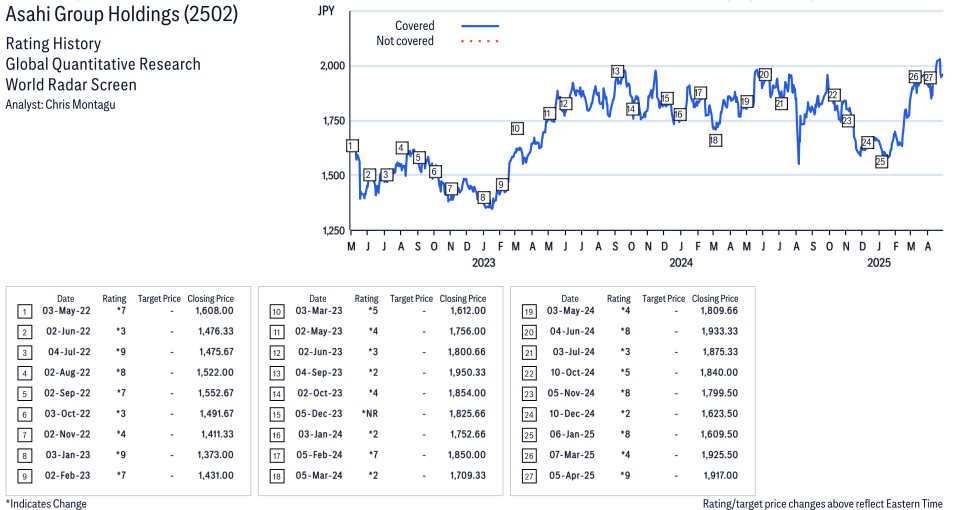This screenshot has height=510, width=954.
Task: Click the closing price 1,917.00
Action: pyautogui.click(x=721, y=476)
